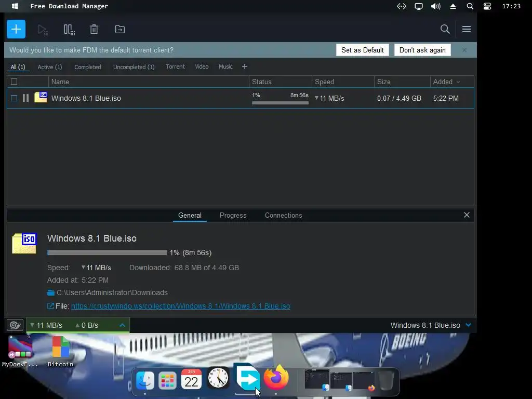This screenshot has height=399, width=532.
Task: Start all downloads from the toolbar
Action: (x=43, y=30)
